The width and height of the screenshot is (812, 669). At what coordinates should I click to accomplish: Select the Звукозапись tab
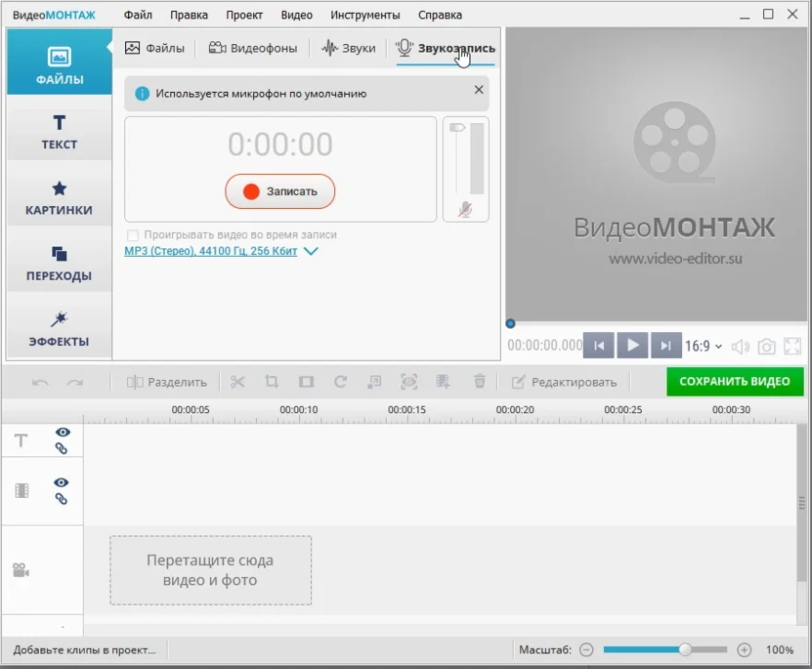point(446,48)
